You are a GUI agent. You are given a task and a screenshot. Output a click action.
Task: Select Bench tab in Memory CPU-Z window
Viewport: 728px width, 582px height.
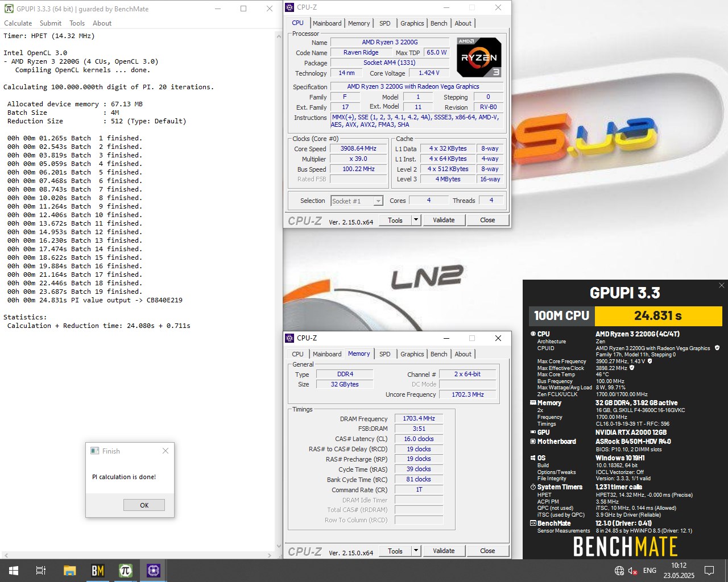pyautogui.click(x=439, y=354)
